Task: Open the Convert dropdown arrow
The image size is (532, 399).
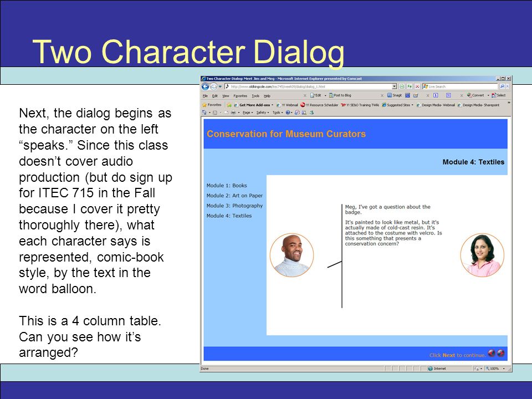Action: click(488, 96)
